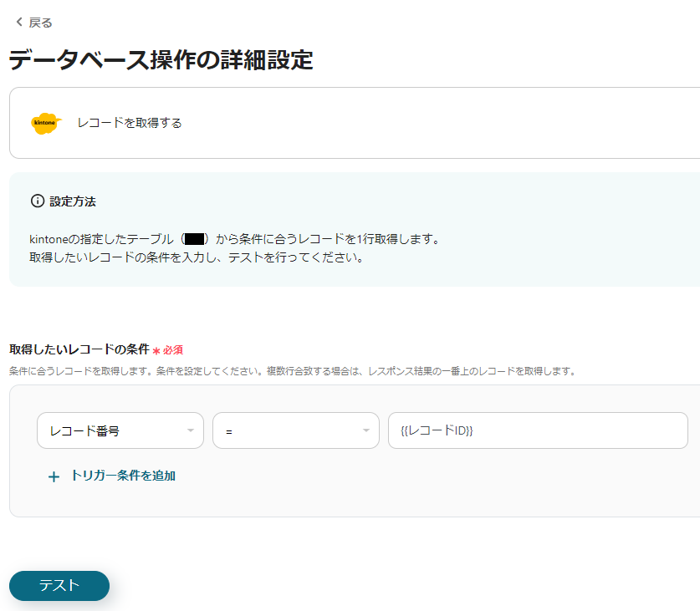Click the kintone icon on the action card
This screenshot has height=611, width=700.
click(x=45, y=123)
